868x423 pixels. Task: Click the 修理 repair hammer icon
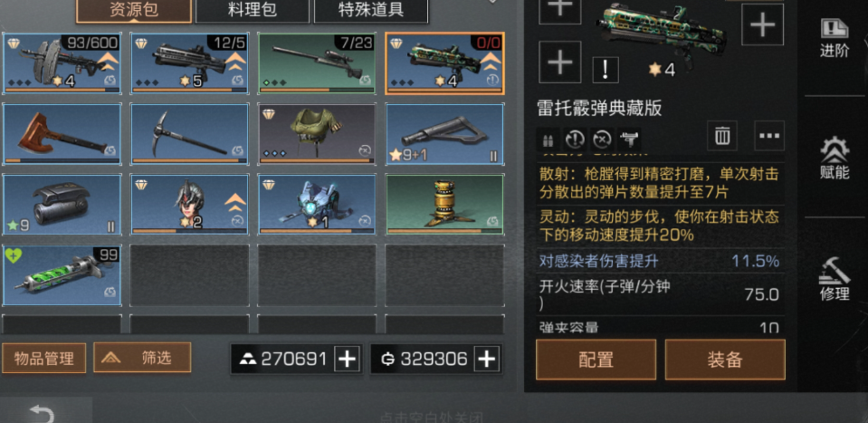(x=835, y=278)
